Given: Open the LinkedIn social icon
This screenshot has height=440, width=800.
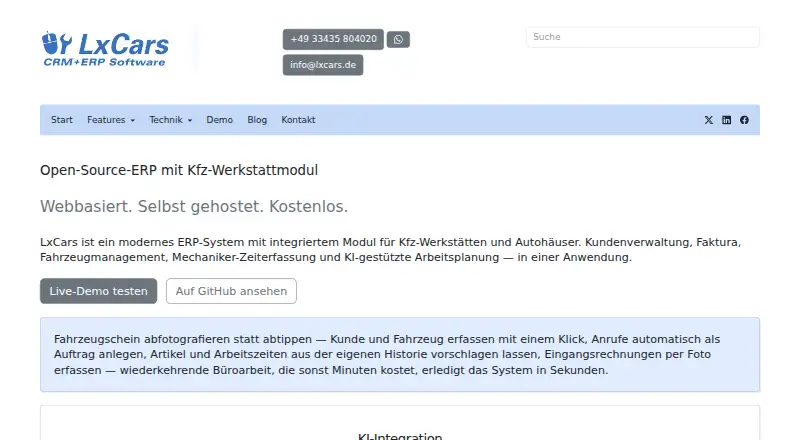Looking at the screenshot, I should pyautogui.click(x=727, y=120).
